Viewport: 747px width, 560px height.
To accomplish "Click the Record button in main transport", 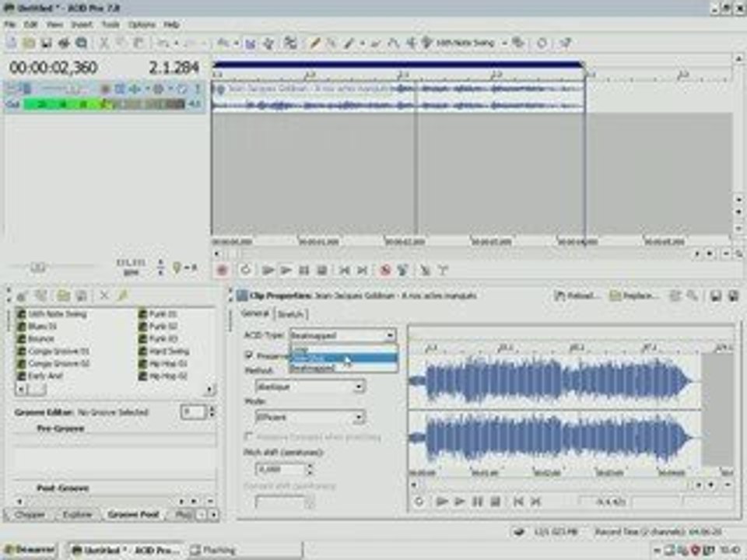I will coord(222,271).
